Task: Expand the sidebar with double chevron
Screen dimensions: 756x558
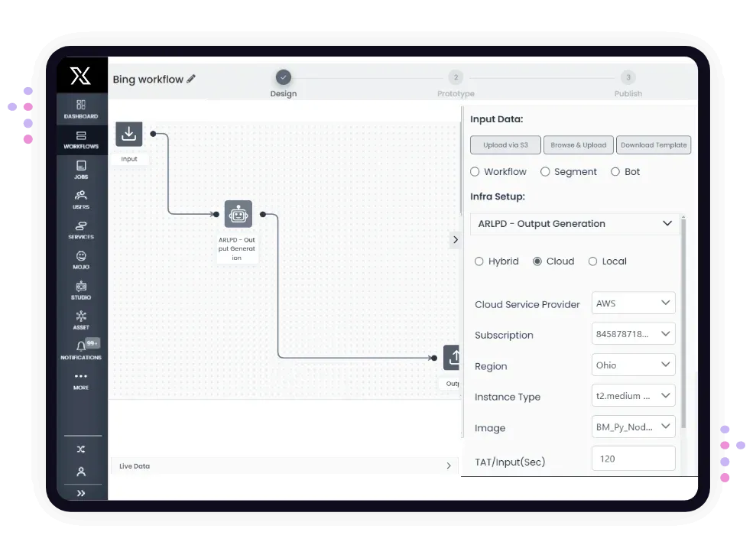Action: 81,493
